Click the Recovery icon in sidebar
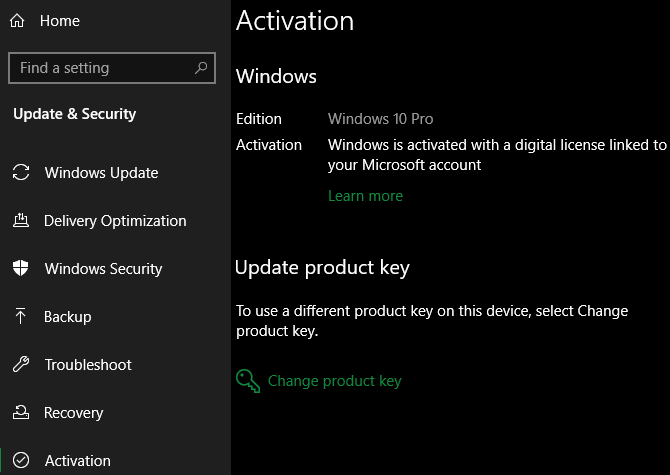Screen dimensions: 670x475 pos(20,413)
